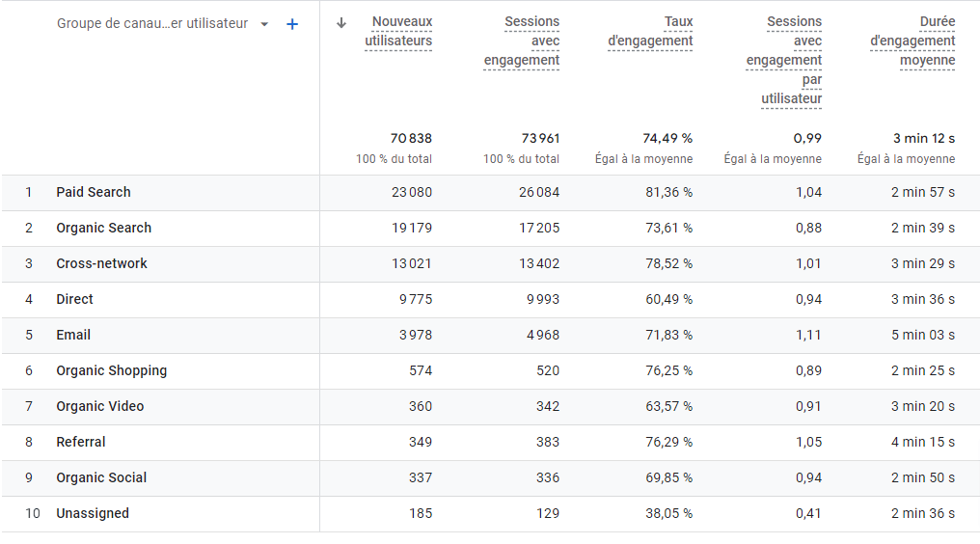Select the Organic Video row label
The width and height of the screenshot is (980, 544).
coord(100,406)
